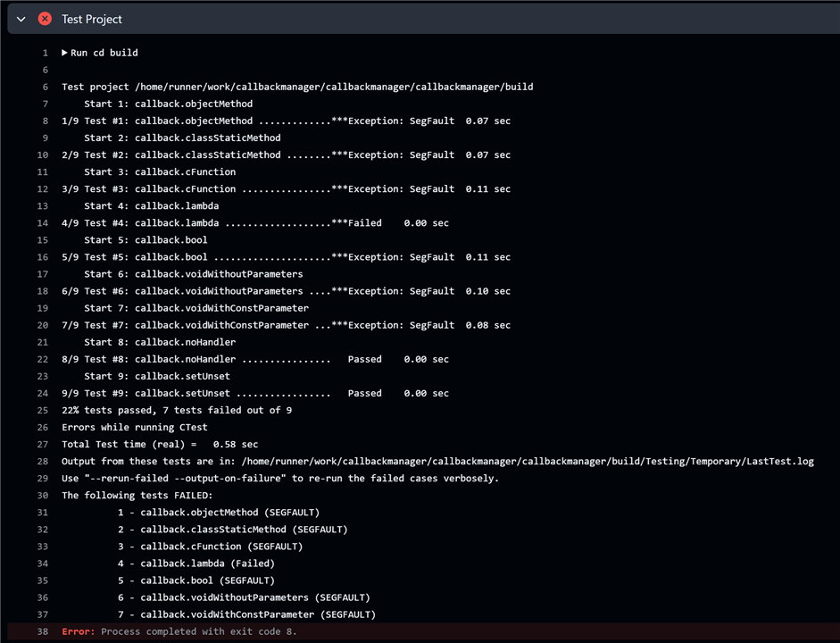Screen dimensions: 840x643
Task: Click the Test Project step title
Action: tap(92, 19)
